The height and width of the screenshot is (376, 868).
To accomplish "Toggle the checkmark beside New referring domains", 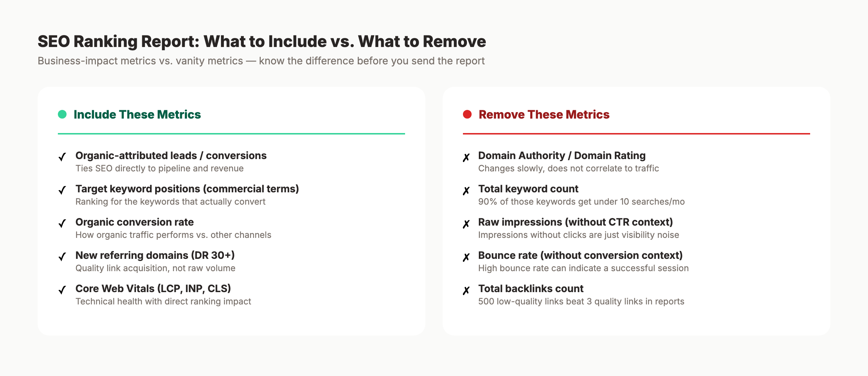I will pos(62,256).
